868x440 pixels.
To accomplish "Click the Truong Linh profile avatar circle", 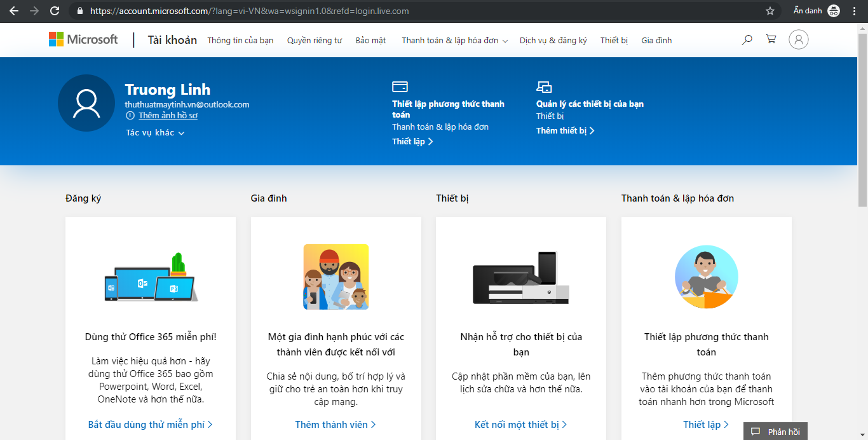I will pos(86,102).
